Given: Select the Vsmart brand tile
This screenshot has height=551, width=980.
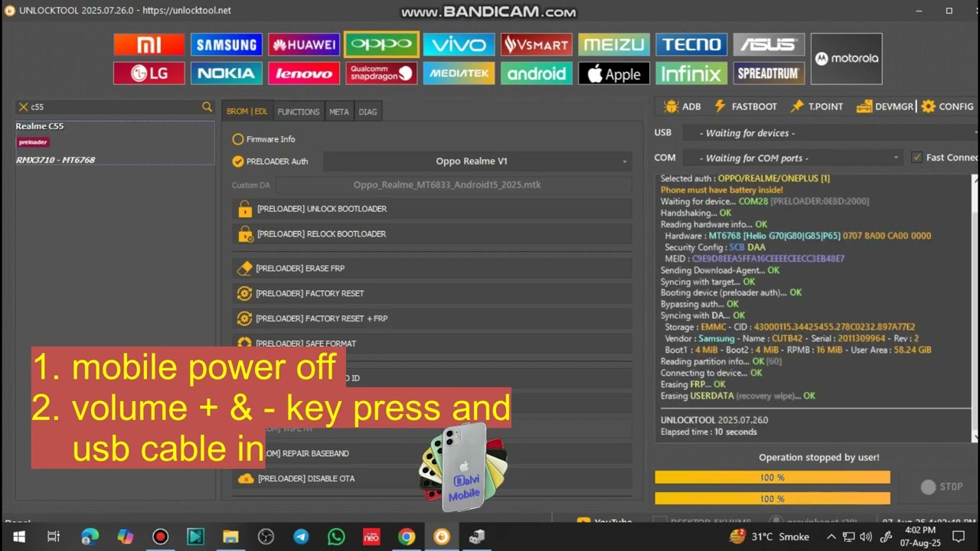Looking at the screenshot, I should (536, 45).
